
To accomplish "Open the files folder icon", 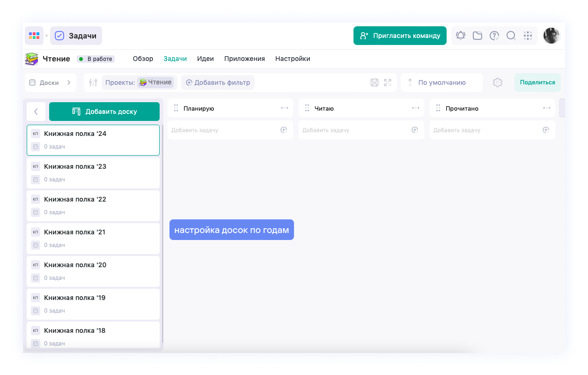I will [x=478, y=36].
